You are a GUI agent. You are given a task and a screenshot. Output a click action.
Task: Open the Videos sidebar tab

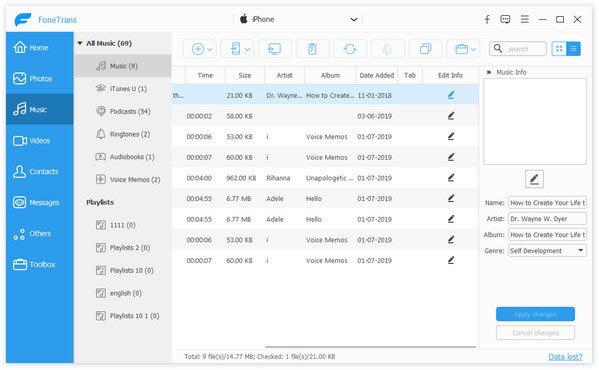40,141
